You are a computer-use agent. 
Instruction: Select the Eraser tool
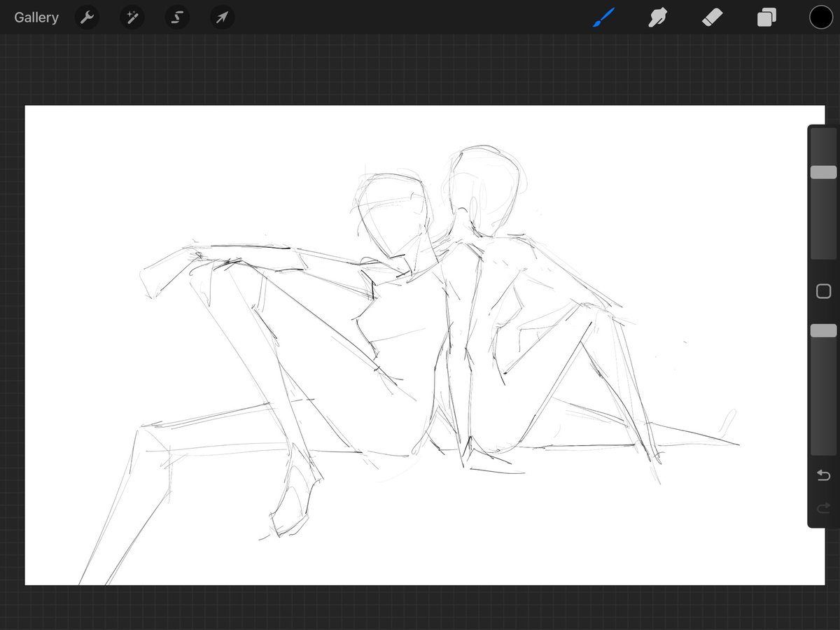tap(712, 17)
